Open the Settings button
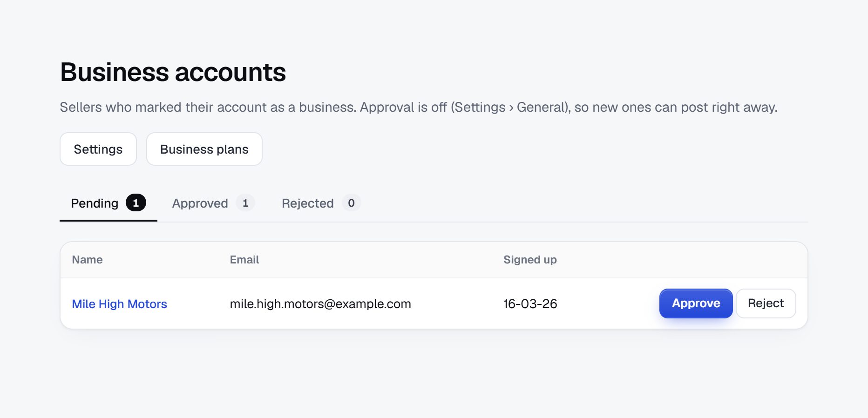This screenshot has width=868, height=418. [98, 149]
